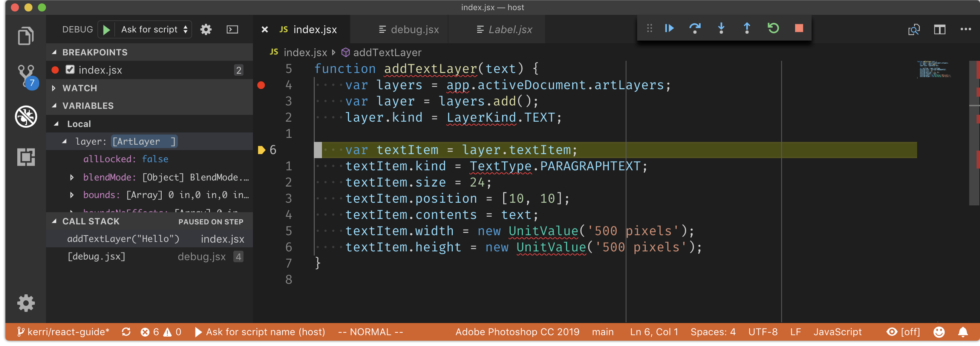The image size is (980, 346).
Task: Open More Actions ellipsis menu
Action: 966,29
